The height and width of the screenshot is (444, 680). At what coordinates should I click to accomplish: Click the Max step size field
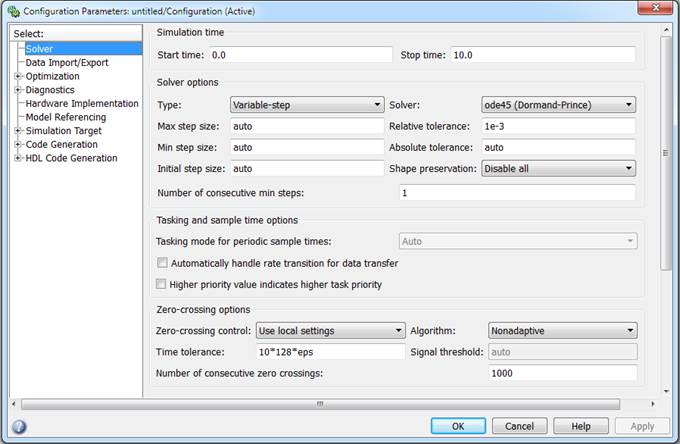click(307, 126)
